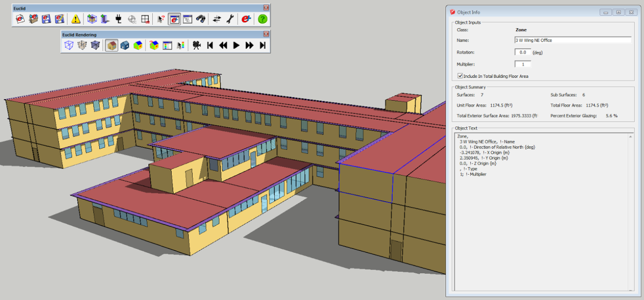Image resolution: width=644 pixels, height=300 pixels.
Task: Step the animation backward with the rewind button
Action: tap(223, 45)
